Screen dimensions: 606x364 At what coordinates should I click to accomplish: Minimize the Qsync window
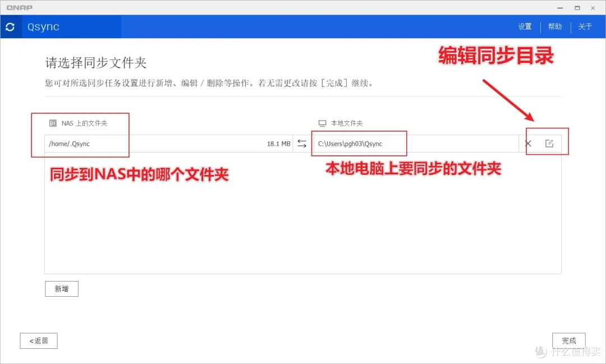(560, 8)
